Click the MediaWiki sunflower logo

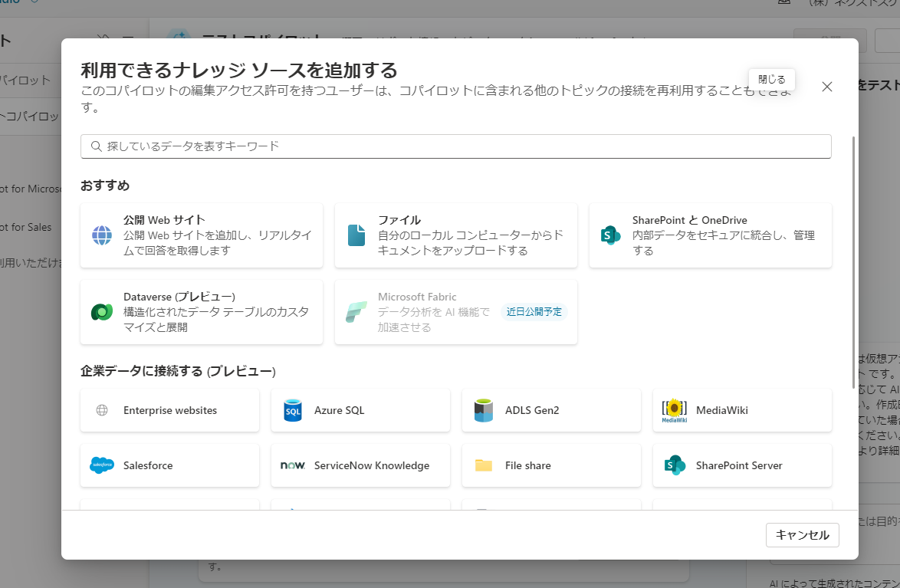click(x=675, y=410)
